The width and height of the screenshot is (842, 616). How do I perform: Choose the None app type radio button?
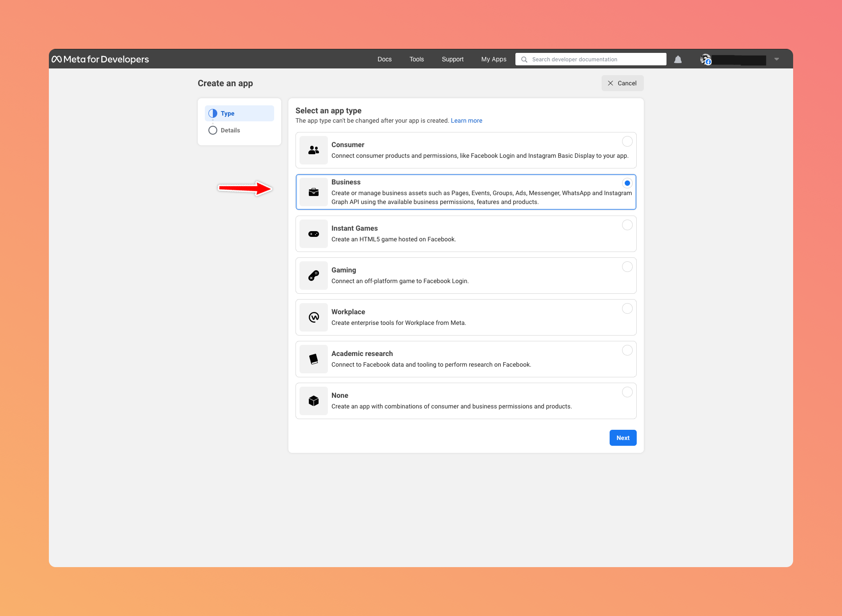point(627,392)
